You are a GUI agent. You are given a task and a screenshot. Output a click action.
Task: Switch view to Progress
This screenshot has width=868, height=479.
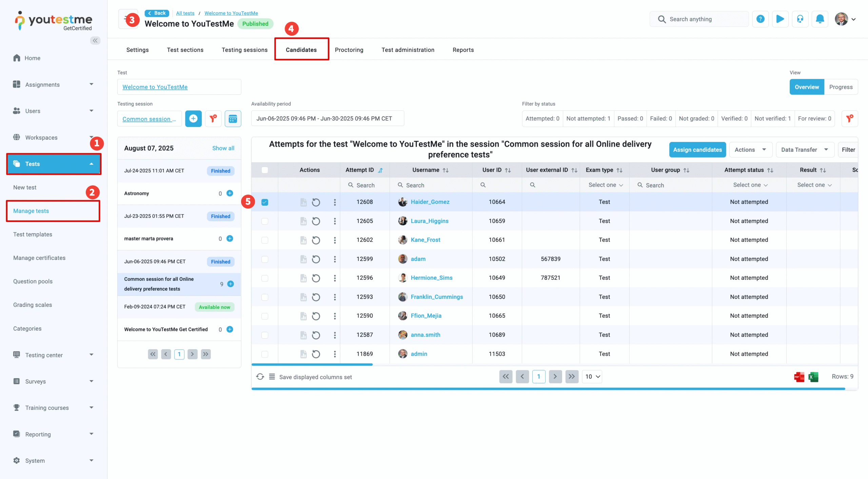click(x=841, y=87)
